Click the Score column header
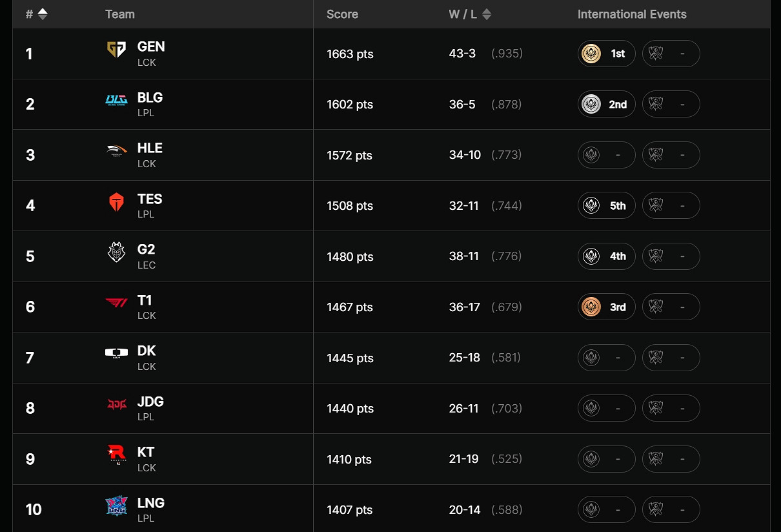This screenshot has height=532, width=781. tap(342, 14)
